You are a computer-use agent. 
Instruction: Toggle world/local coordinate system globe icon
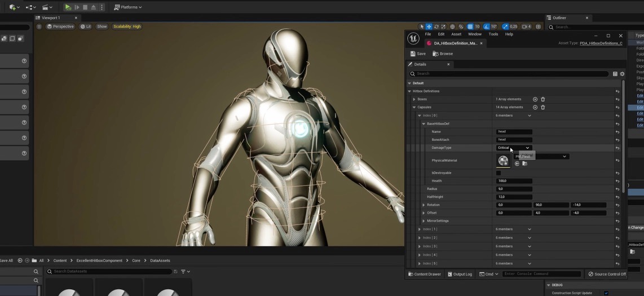tap(452, 26)
